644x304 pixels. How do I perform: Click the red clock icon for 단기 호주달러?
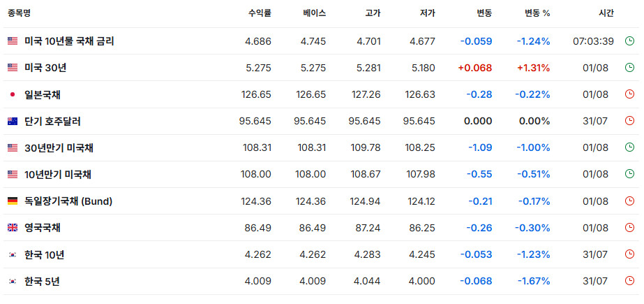coord(629,121)
